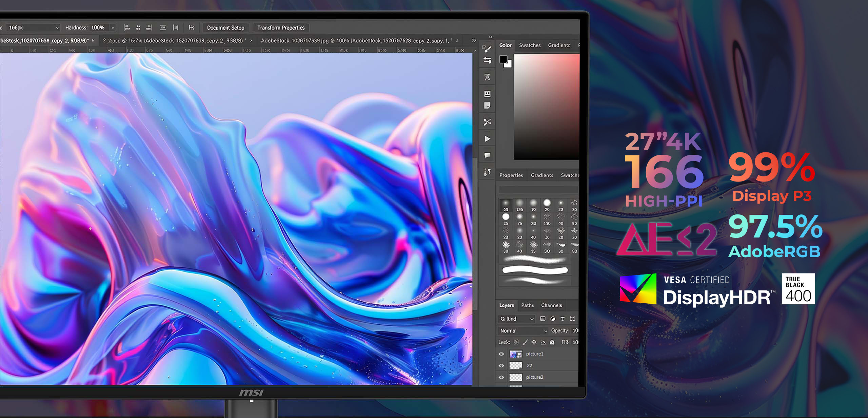Viewport: 868px width, 418px height.
Task: Toggle lock image pixels brush icon
Action: (x=525, y=342)
